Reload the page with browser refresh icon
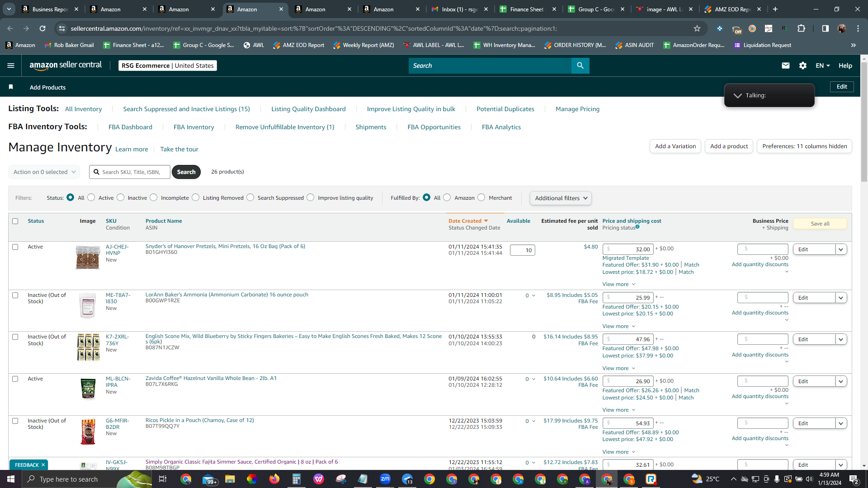 42,28
